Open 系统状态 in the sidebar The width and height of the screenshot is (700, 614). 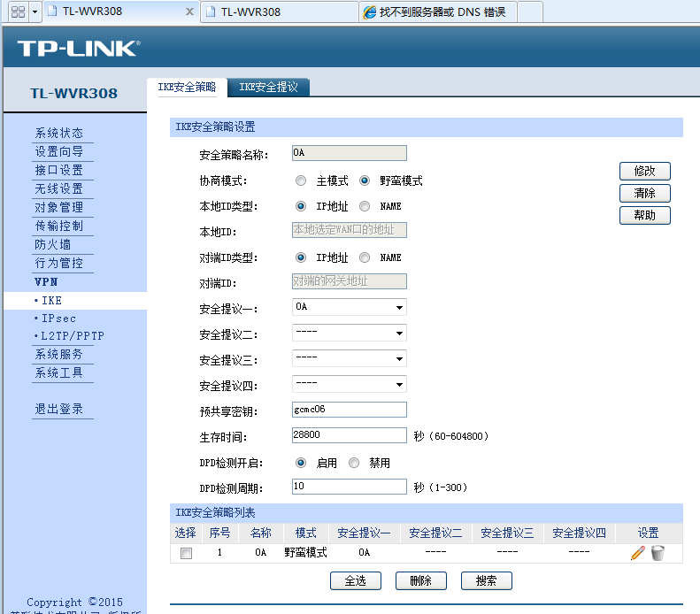59,133
